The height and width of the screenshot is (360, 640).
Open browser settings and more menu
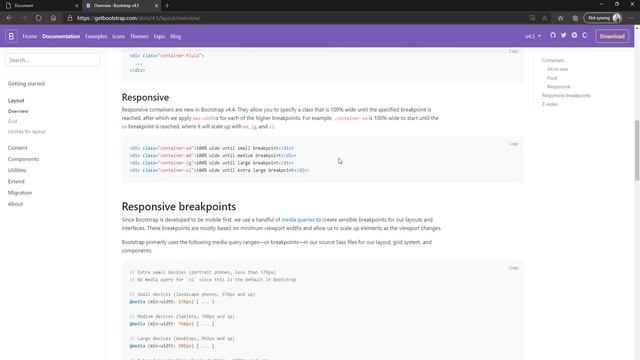click(631, 18)
